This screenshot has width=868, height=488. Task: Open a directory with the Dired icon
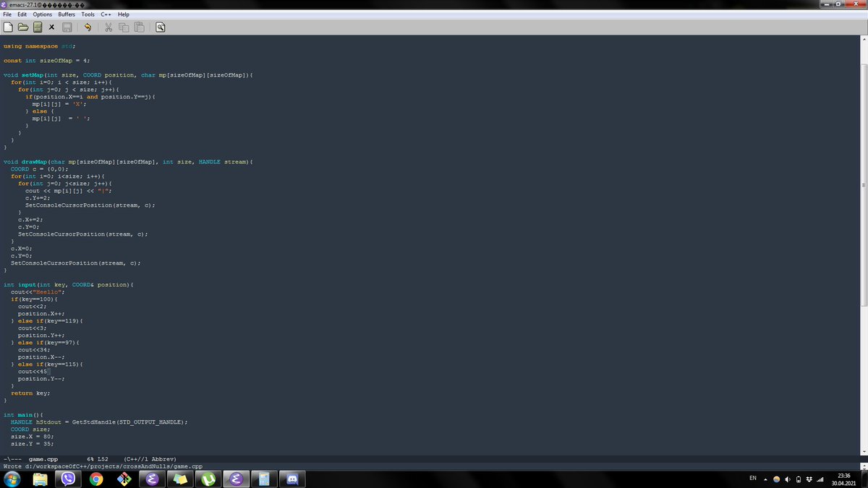[x=37, y=27]
